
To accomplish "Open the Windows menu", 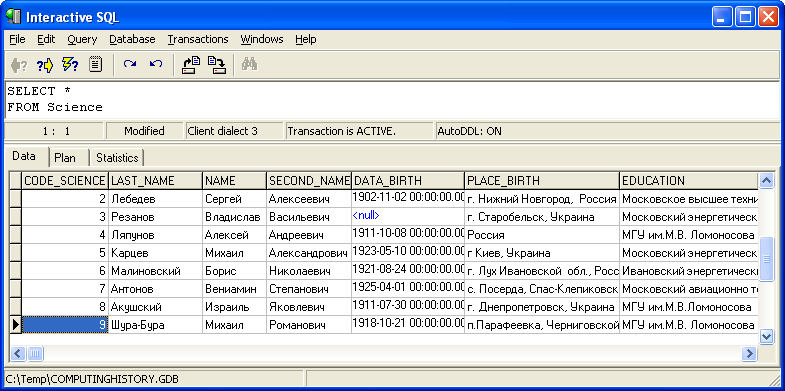I will (262, 39).
